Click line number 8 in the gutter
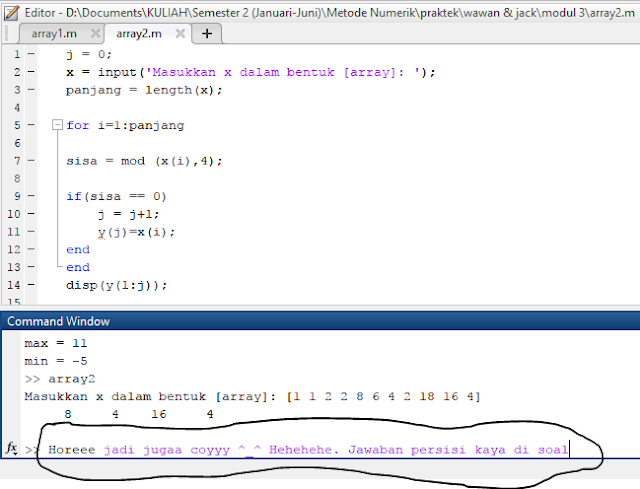The height and width of the screenshot is (489, 640). [17, 178]
